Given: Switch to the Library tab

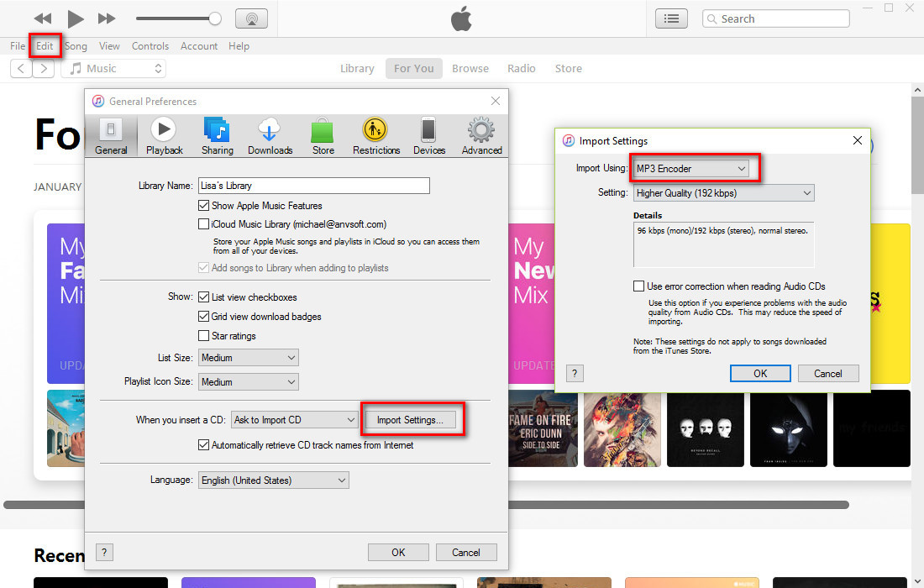Looking at the screenshot, I should (357, 68).
